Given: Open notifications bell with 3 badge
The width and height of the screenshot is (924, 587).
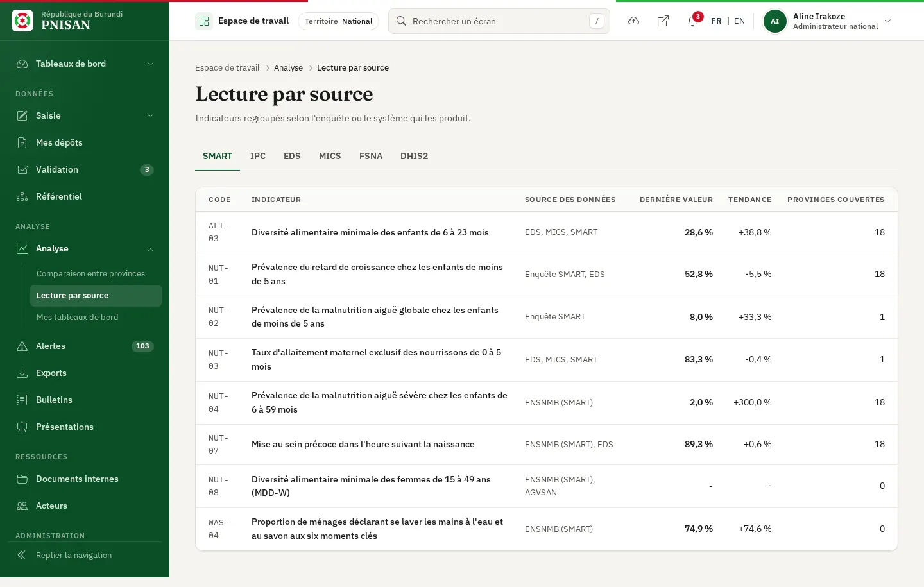Looking at the screenshot, I should point(693,21).
